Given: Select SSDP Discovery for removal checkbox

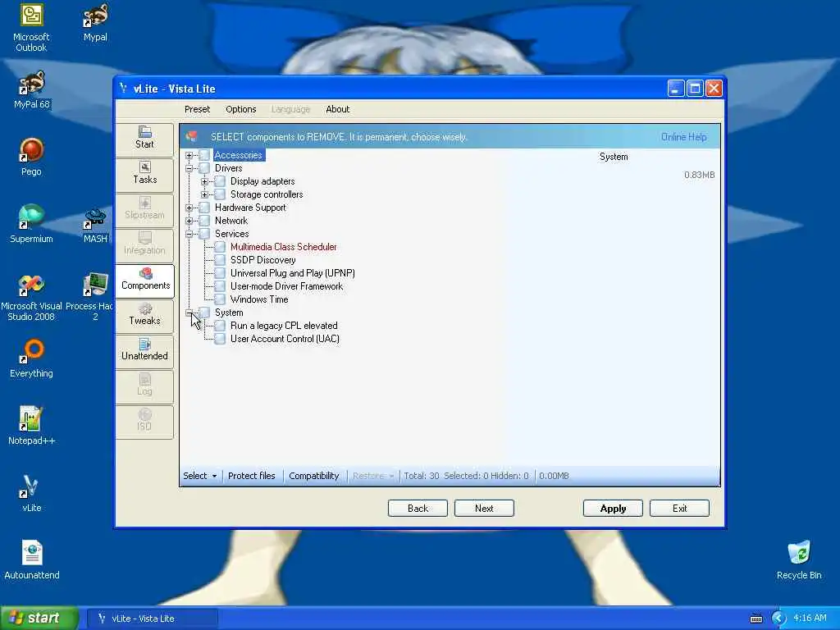Looking at the screenshot, I should click(x=220, y=260).
